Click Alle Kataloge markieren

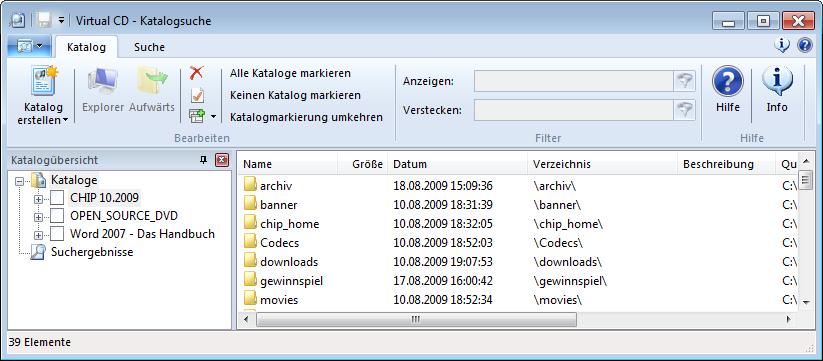(x=290, y=73)
